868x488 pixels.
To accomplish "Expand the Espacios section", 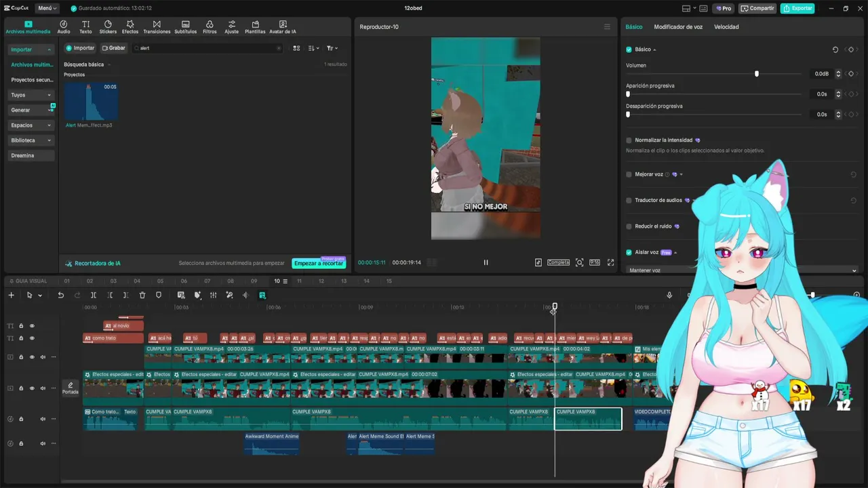I will tap(31, 125).
